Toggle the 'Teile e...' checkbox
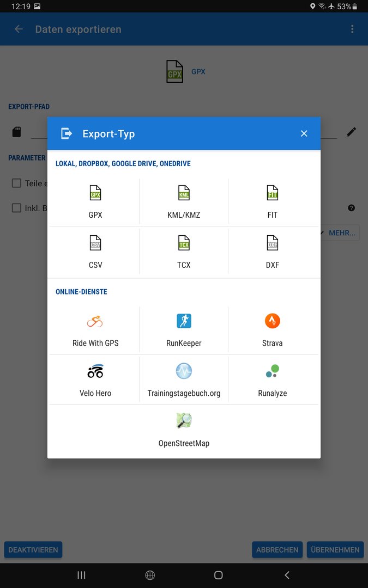 [x=16, y=183]
